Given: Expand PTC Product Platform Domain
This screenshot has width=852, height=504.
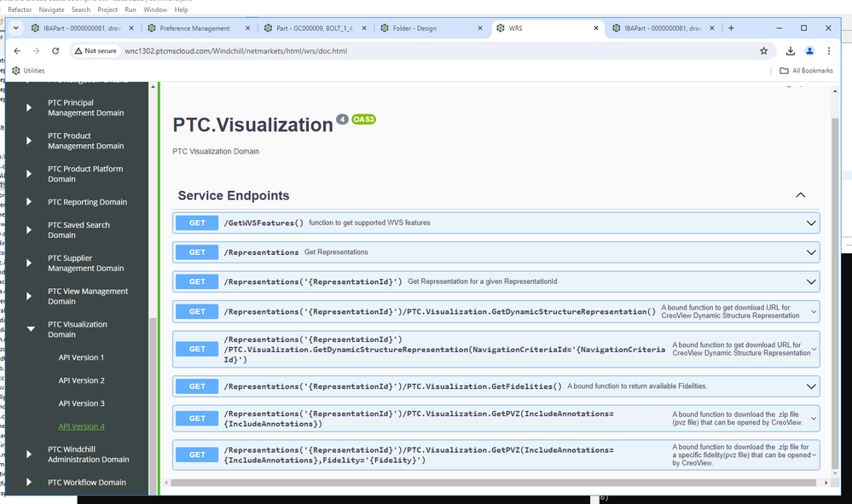Looking at the screenshot, I should coord(29,174).
